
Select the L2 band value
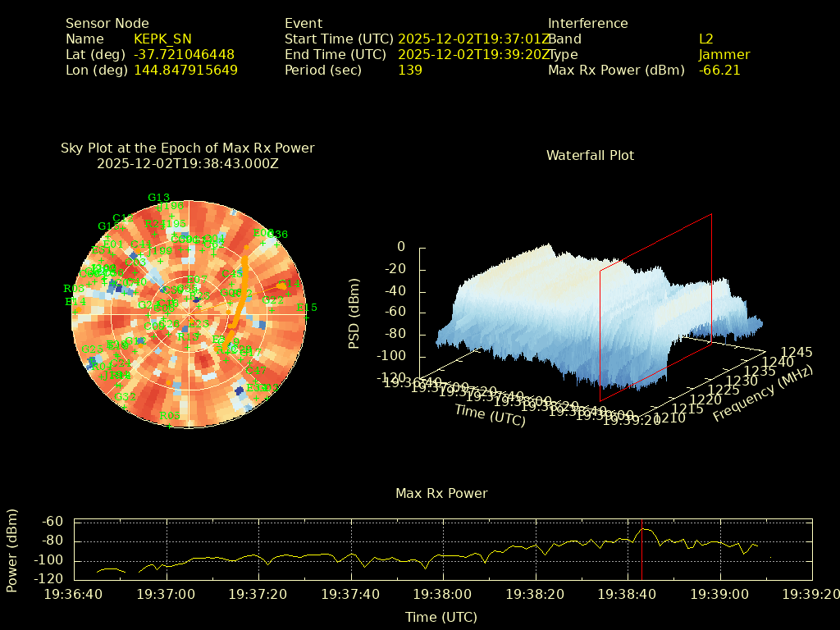(x=706, y=39)
